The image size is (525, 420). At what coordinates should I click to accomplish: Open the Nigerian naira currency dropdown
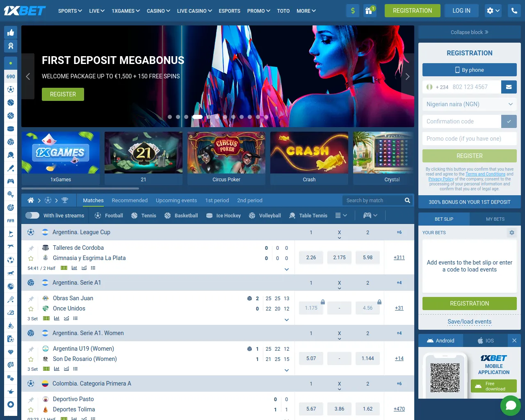pyautogui.click(x=470, y=104)
